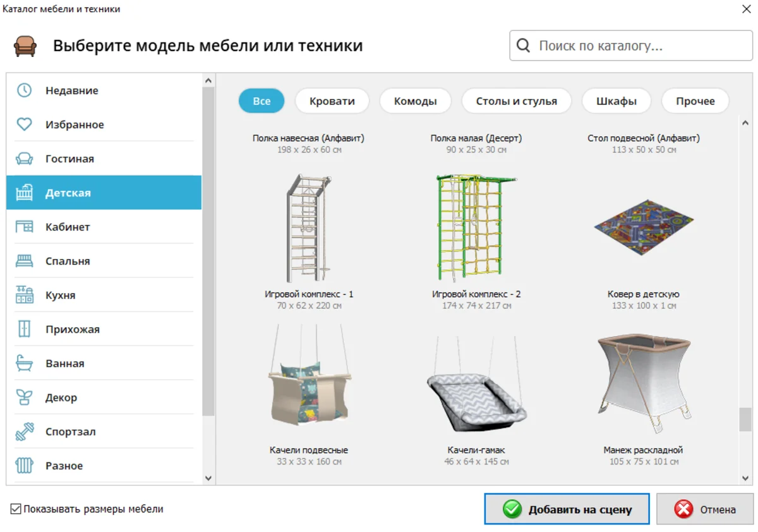Uncheck Показывать размеры мебели checkbox
Image resolution: width=758 pixels, height=532 pixels.
pos(16,509)
